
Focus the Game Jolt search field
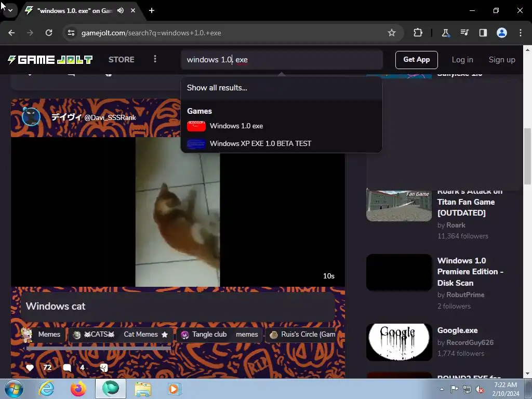(x=282, y=60)
